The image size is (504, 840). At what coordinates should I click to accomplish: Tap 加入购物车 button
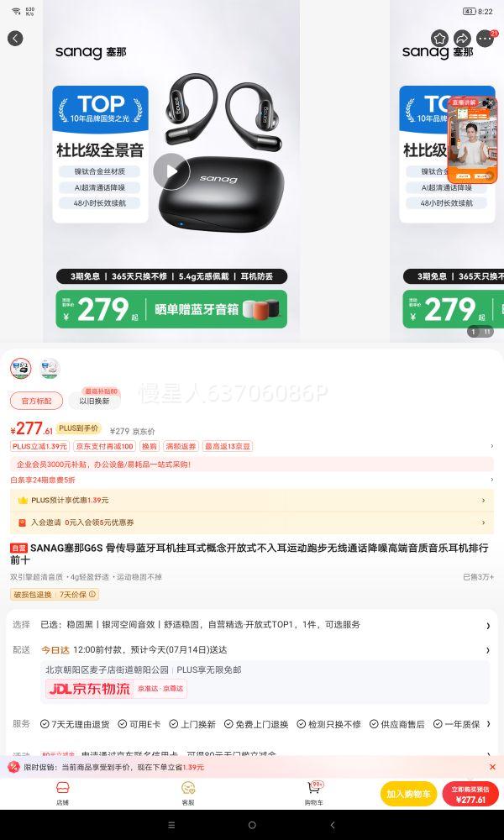coord(409,794)
